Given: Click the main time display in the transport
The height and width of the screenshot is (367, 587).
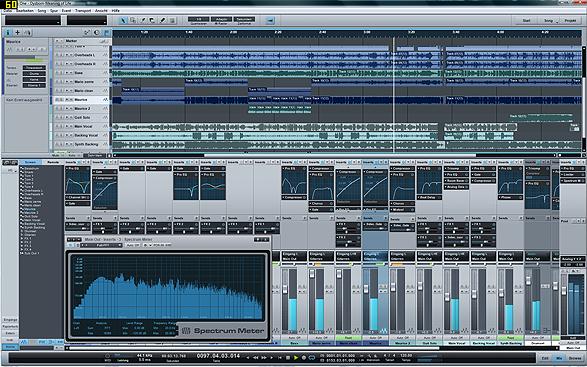Looking at the screenshot, I should [218, 356].
